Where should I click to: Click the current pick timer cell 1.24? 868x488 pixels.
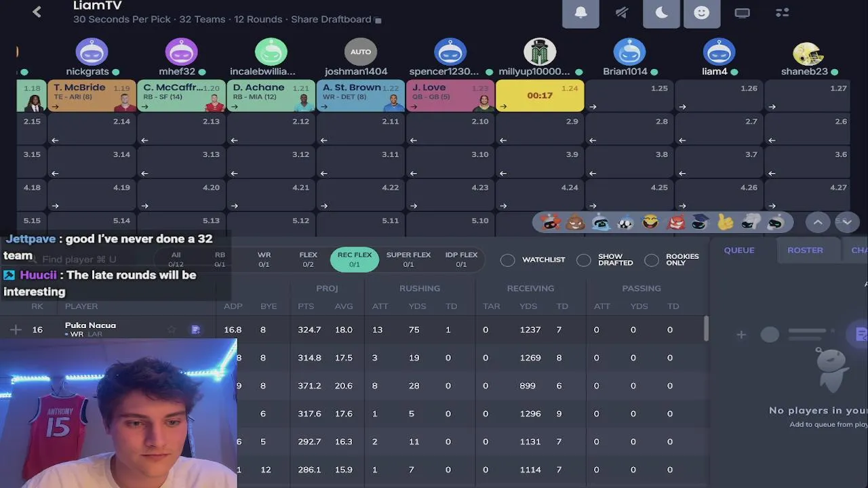[x=539, y=96]
